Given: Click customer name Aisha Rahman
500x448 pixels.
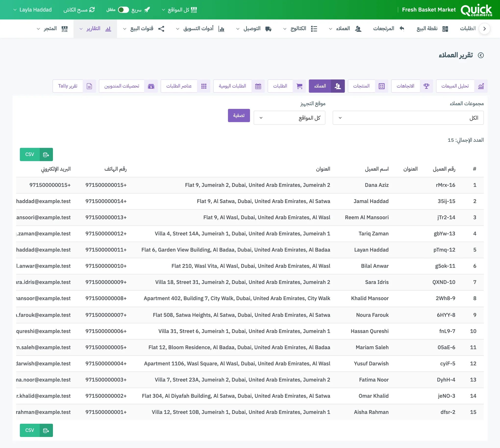Looking at the screenshot, I should [x=371, y=412].
